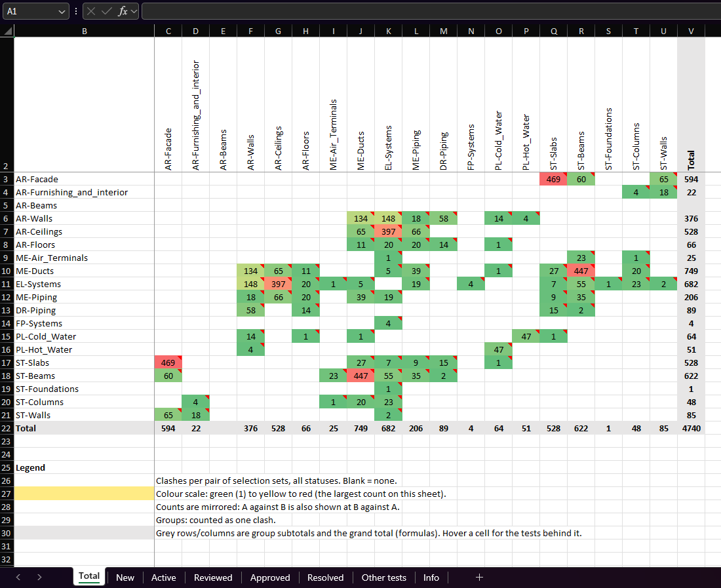The height and width of the screenshot is (588, 721).
Task: Click the grey legend cell in row 30
Action: (84, 534)
